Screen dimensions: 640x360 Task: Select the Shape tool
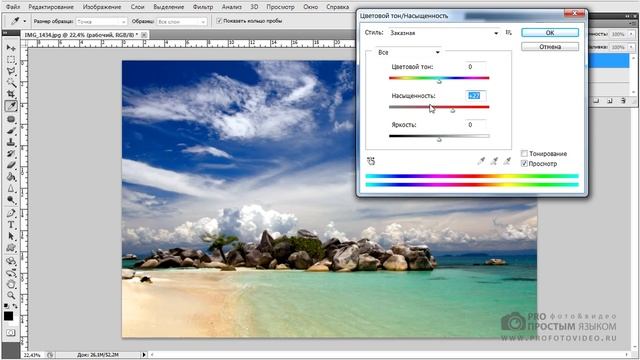[11, 248]
